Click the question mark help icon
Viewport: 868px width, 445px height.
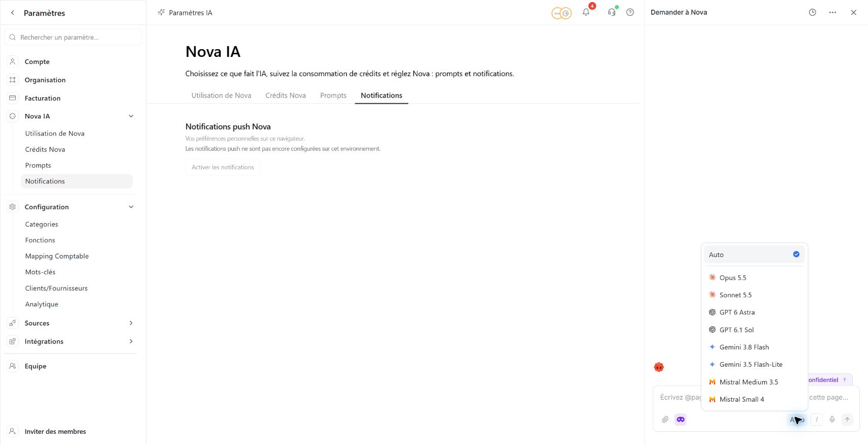click(630, 12)
